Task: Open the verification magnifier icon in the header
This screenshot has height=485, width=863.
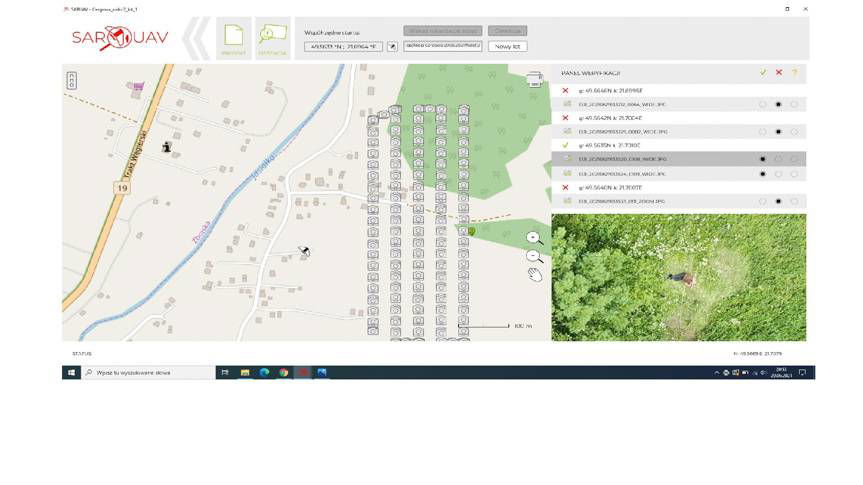Action: tap(271, 37)
